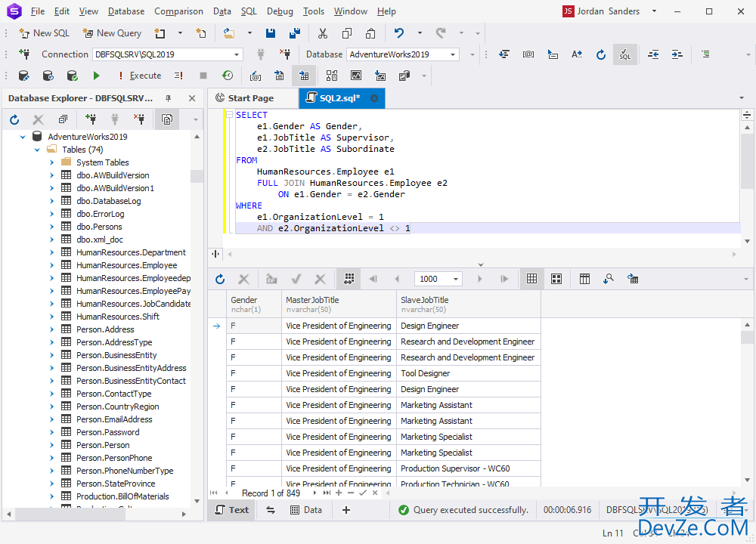Open the Debug menu
756x544 pixels.
[x=280, y=11]
